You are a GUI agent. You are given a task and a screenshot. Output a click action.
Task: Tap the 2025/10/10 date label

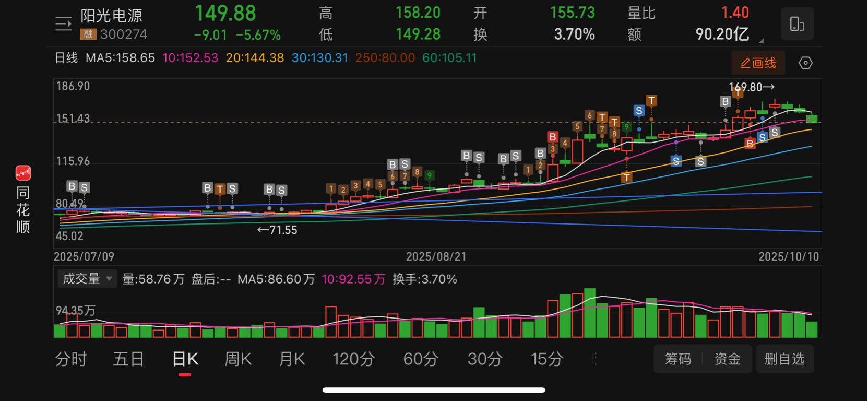[x=789, y=256]
